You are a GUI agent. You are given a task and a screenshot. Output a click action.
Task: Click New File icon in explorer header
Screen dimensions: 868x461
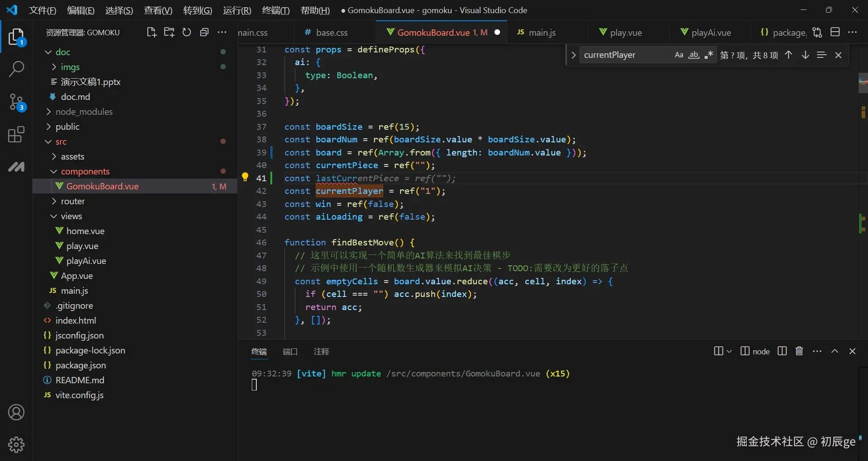click(151, 32)
